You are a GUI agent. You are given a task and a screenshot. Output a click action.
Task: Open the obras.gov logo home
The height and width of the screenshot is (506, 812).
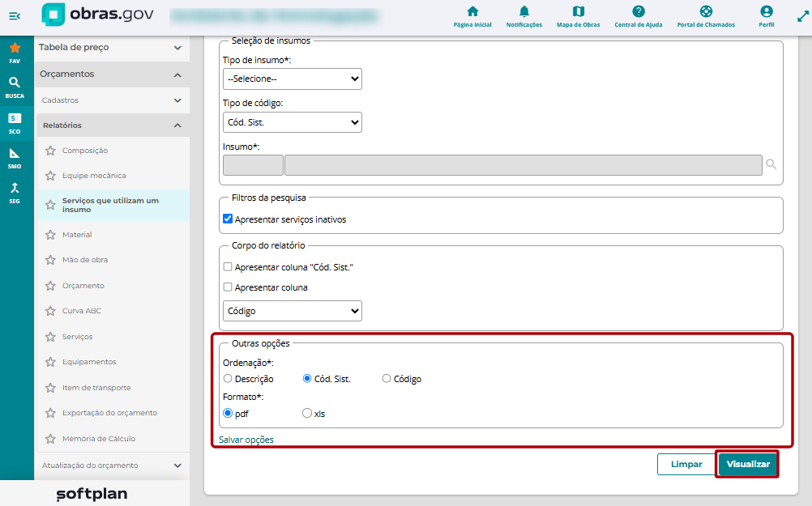pyautogui.click(x=97, y=15)
